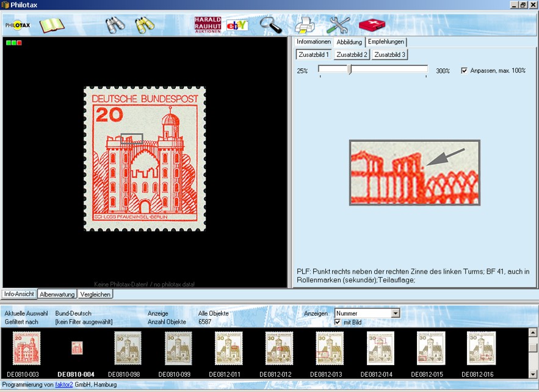Click the zoom slider handle
The image size is (539, 392).
350,69
